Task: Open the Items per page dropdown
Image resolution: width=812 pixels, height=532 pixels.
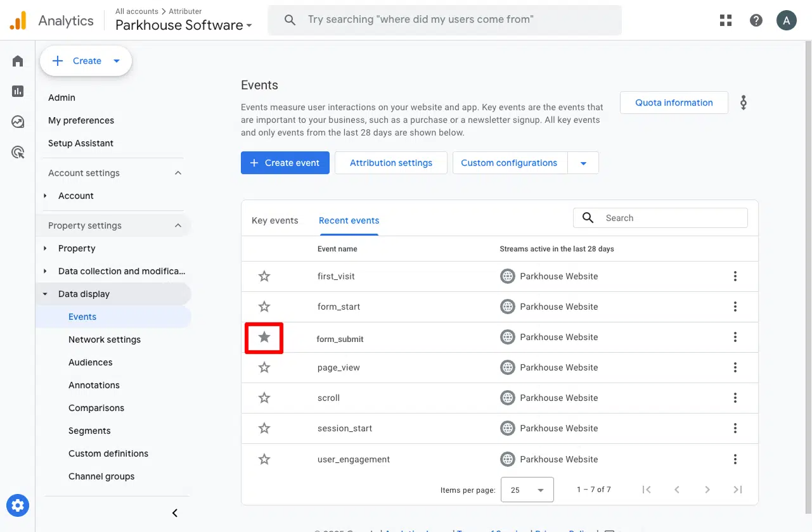Action: [x=527, y=489]
